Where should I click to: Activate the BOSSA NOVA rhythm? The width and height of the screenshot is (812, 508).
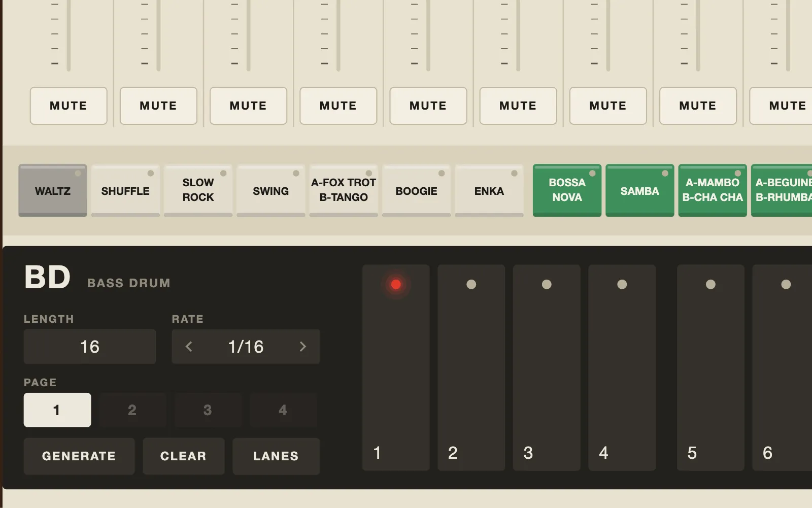coord(567,191)
